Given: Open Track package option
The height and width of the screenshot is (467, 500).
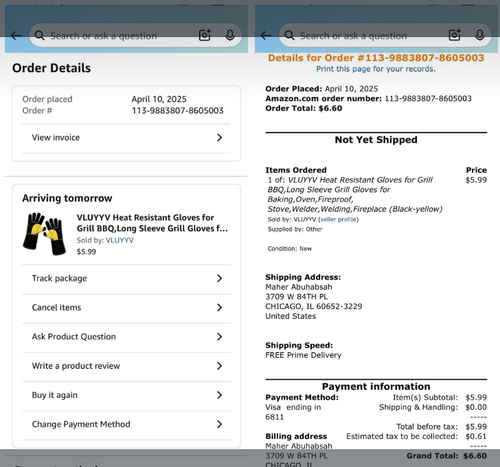Looking at the screenshot, I should tap(126, 278).
